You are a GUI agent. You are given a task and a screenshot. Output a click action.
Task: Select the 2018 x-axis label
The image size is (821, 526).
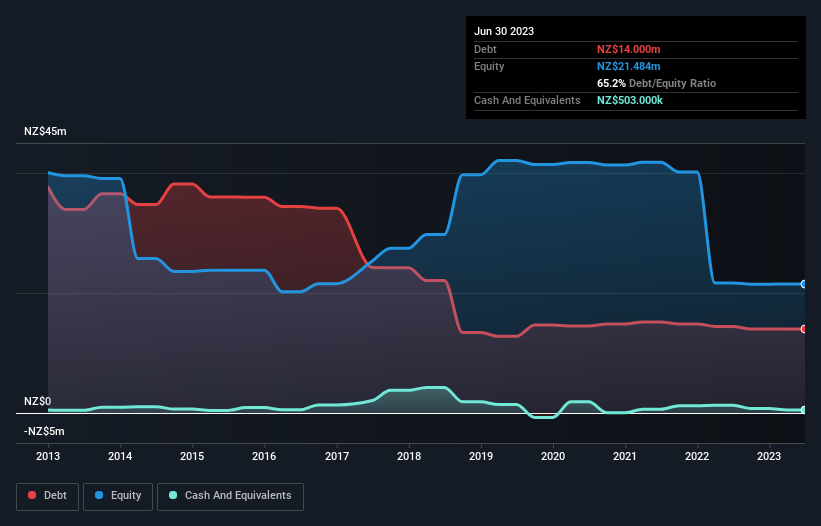409,456
